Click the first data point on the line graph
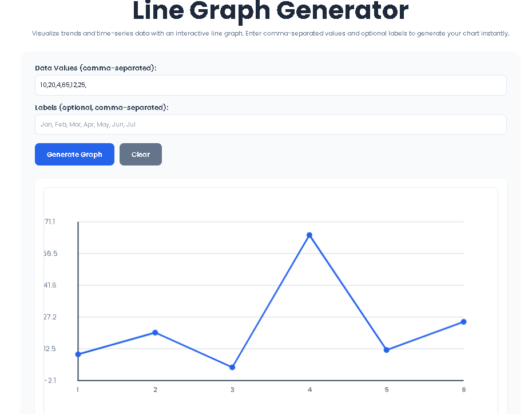532x414 pixels. coord(77,354)
